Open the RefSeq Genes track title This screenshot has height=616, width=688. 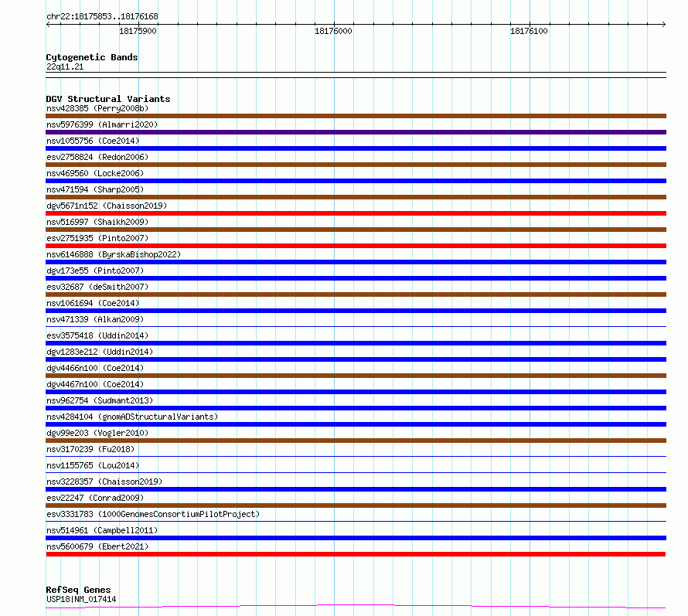[x=78, y=590]
